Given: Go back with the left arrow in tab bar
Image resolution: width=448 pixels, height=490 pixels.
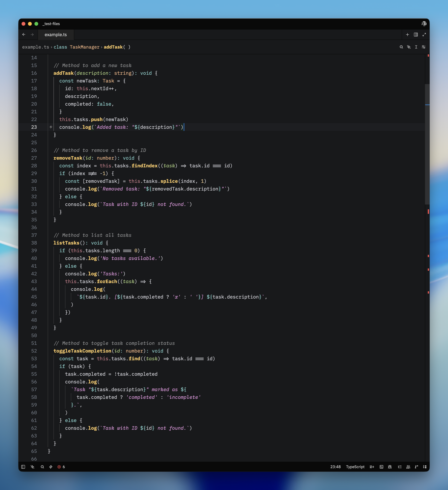Looking at the screenshot, I should 24,35.
